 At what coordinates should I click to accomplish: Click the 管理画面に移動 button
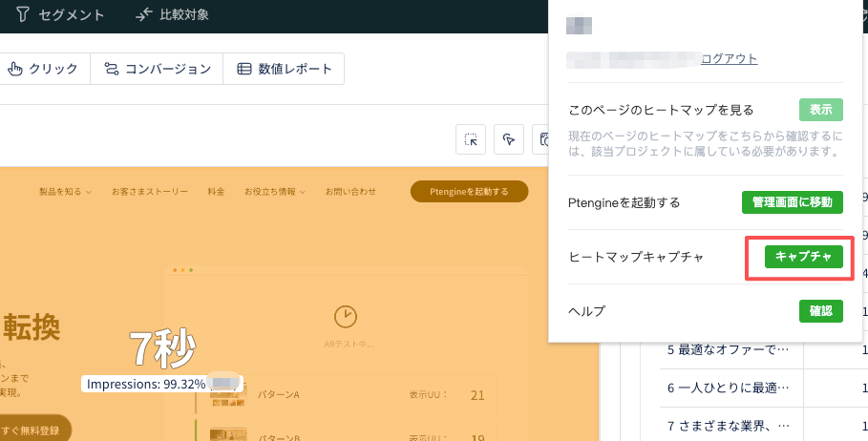click(x=792, y=202)
